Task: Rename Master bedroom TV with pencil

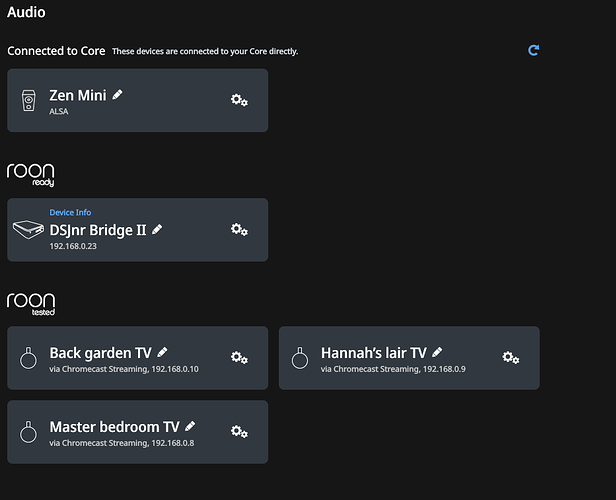Action: point(190,426)
